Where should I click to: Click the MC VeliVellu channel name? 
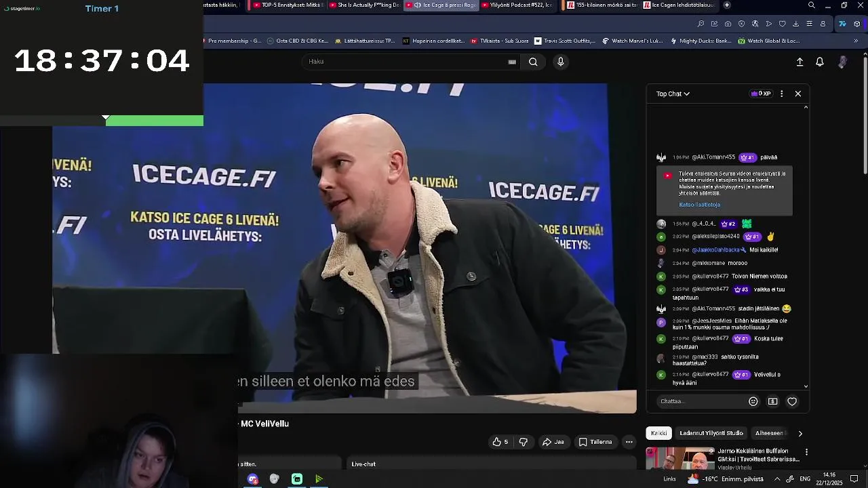point(265,424)
